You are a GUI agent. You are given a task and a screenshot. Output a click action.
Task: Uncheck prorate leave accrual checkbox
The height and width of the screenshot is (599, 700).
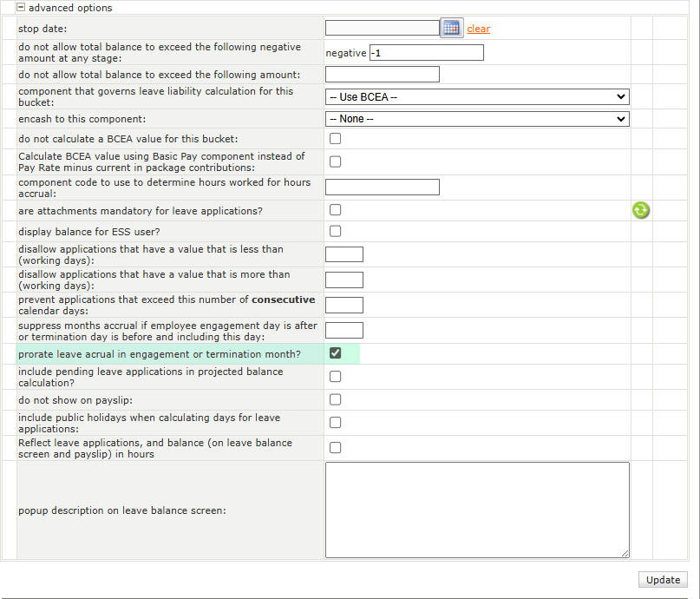tap(336, 353)
